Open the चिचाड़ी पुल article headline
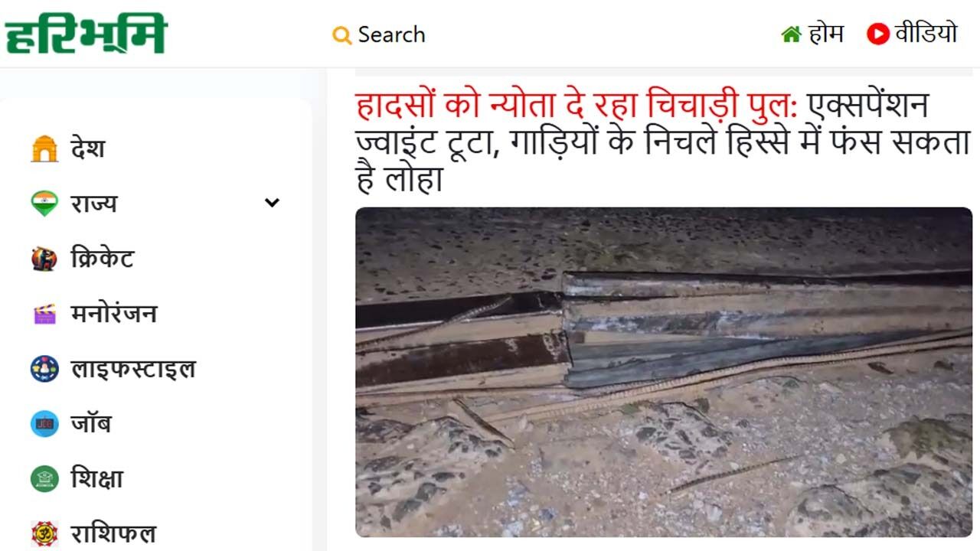The width and height of the screenshot is (980, 551). pyautogui.click(x=663, y=142)
